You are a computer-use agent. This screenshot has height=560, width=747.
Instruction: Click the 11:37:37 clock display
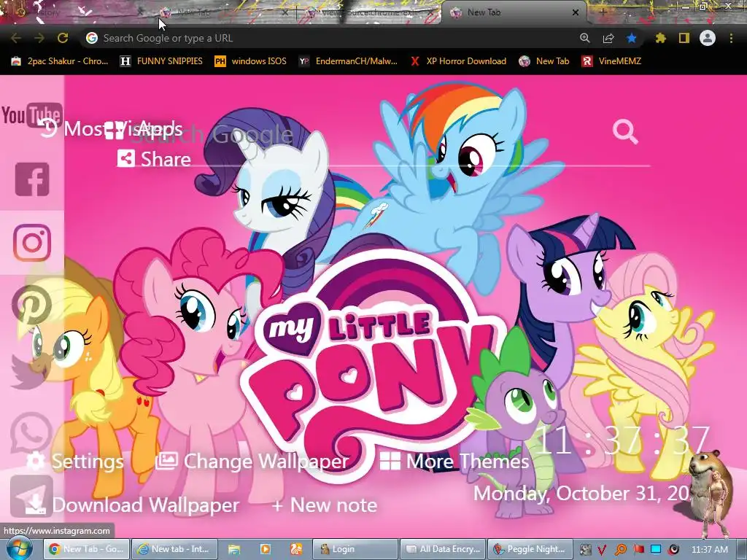coord(624,440)
